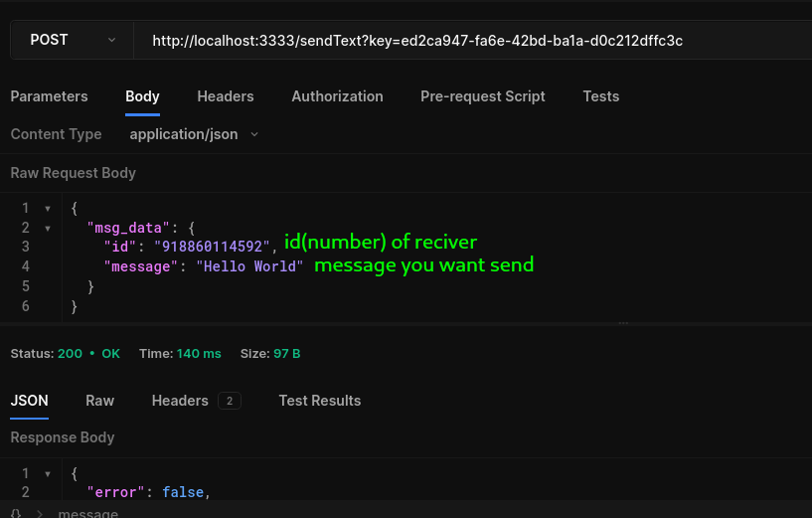Open the Authorization tab
The height and width of the screenshot is (518, 812).
coord(337,96)
